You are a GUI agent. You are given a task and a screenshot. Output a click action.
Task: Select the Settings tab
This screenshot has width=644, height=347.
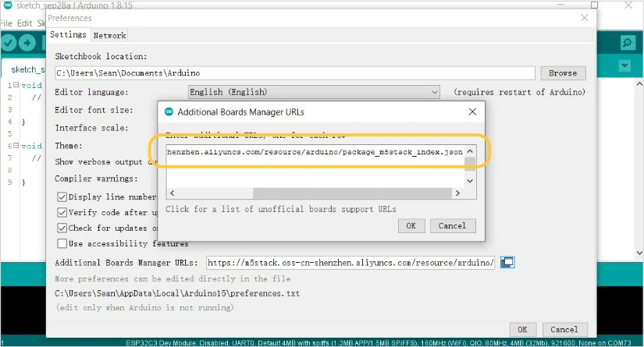tap(68, 34)
